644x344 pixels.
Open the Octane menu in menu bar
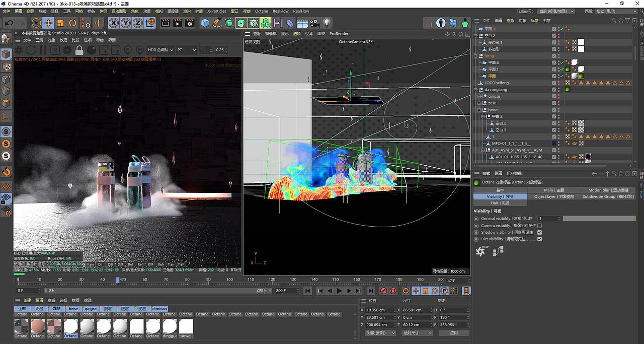click(261, 11)
